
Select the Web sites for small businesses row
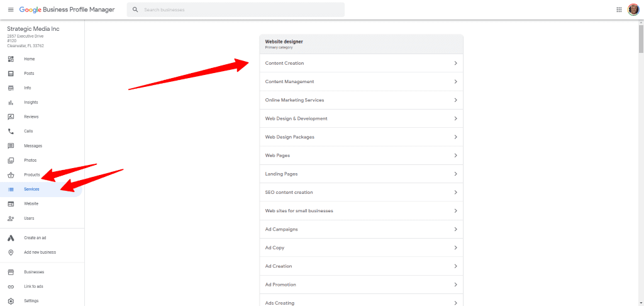[362, 210]
